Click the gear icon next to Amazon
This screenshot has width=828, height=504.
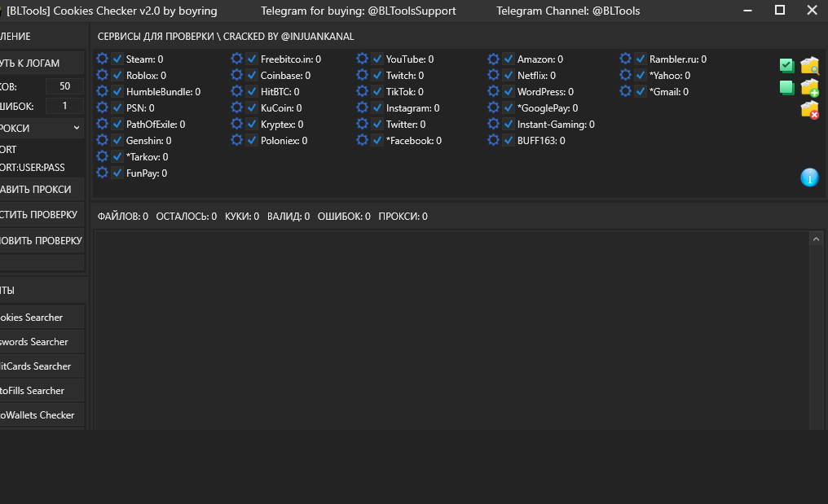pyautogui.click(x=493, y=59)
